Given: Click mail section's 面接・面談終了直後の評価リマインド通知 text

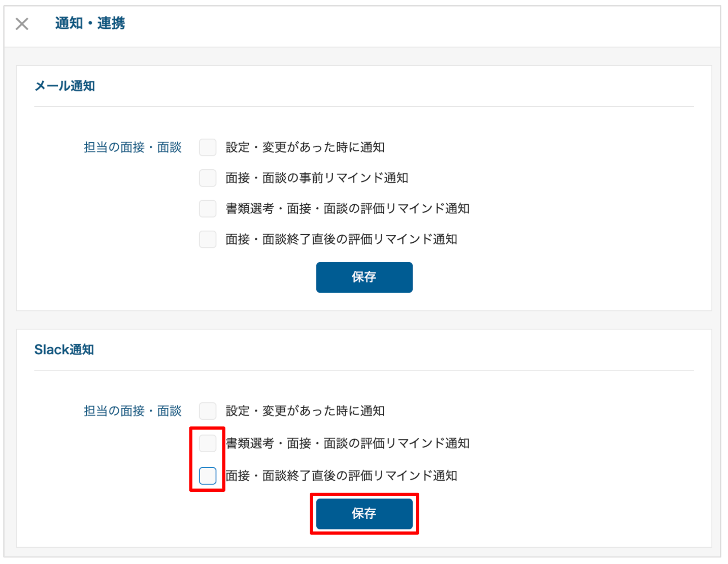Looking at the screenshot, I should [341, 239].
